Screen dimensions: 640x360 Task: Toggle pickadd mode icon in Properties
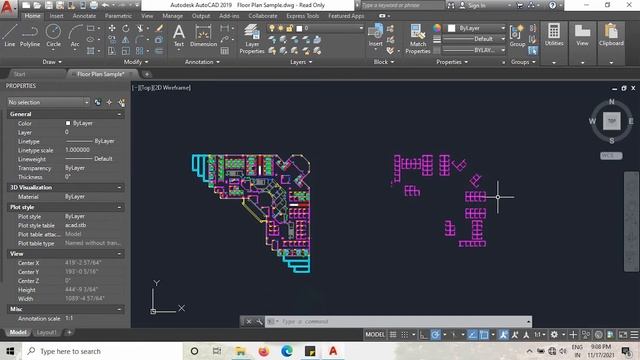pos(98,102)
